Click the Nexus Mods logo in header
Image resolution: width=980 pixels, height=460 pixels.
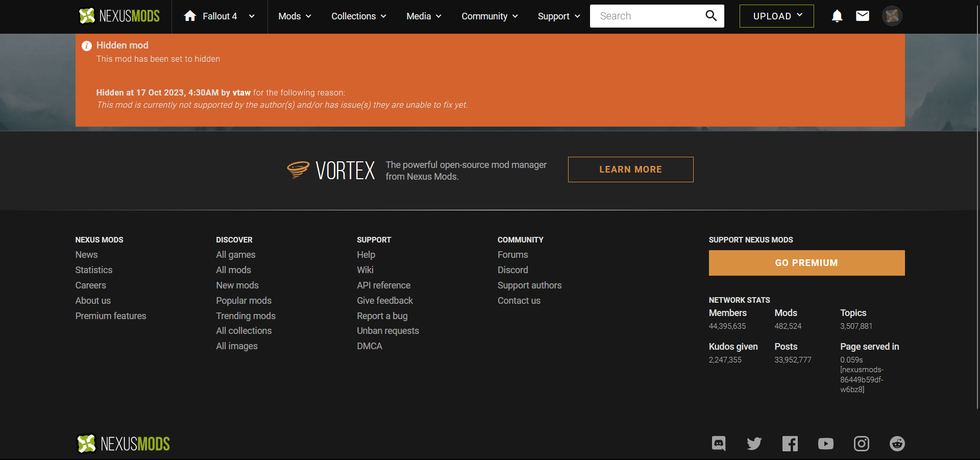click(119, 16)
